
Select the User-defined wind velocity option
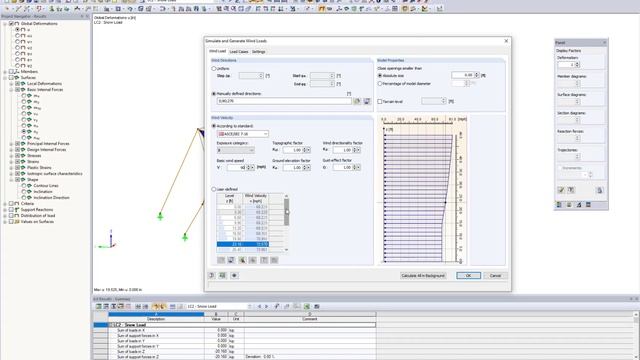213,189
